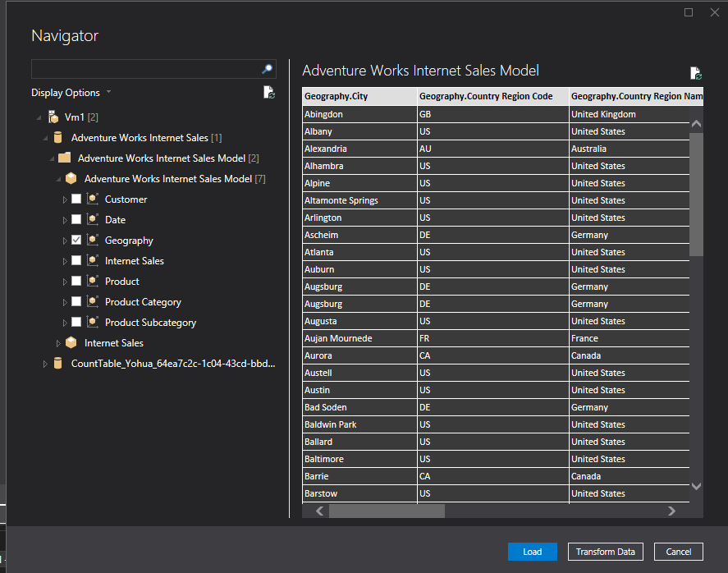The image size is (728, 573).
Task: Click the CountTable_Yohua database icon
Action: pyautogui.click(x=58, y=363)
